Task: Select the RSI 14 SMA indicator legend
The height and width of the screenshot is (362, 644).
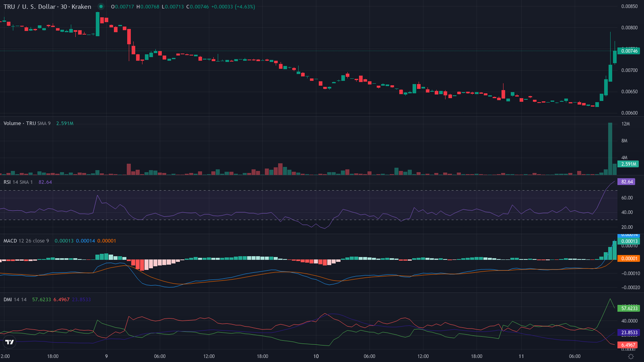Action: pos(18,182)
